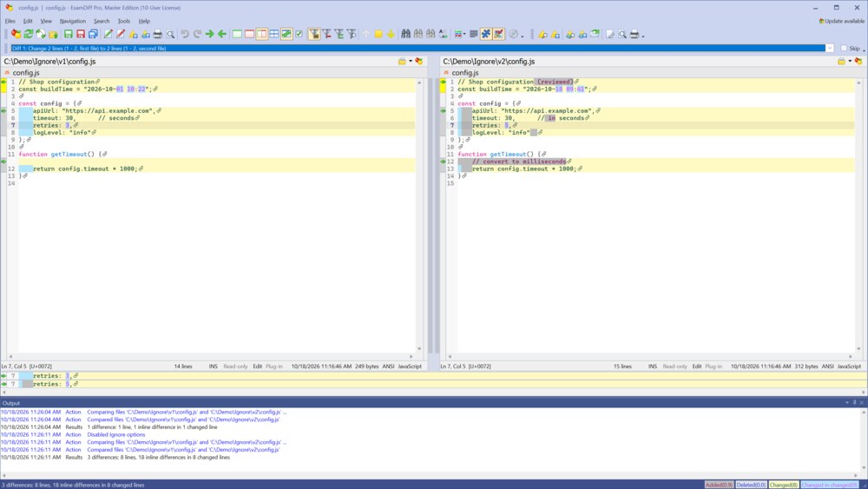Click the Update available link
The height and width of the screenshot is (489, 868).
pyautogui.click(x=841, y=21)
